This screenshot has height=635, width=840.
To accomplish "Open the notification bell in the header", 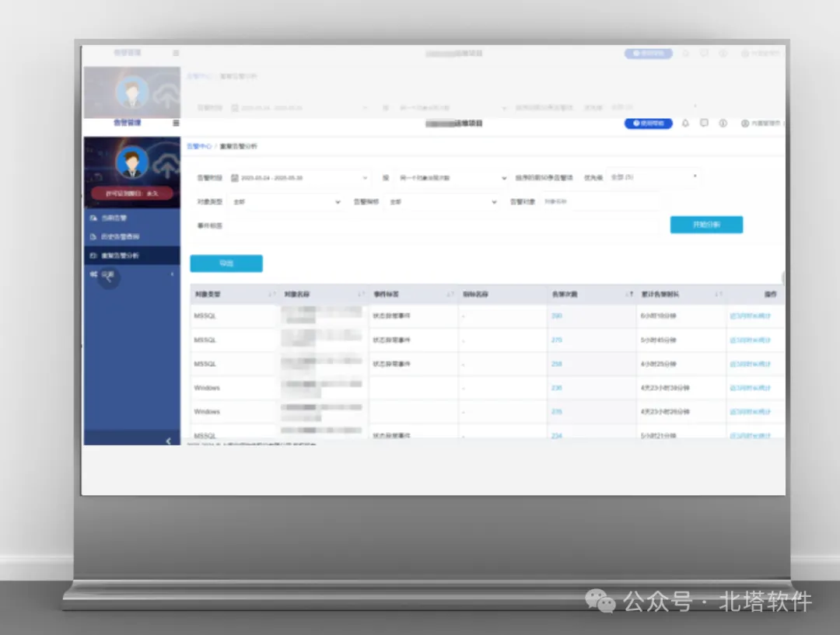I will pos(685,123).
